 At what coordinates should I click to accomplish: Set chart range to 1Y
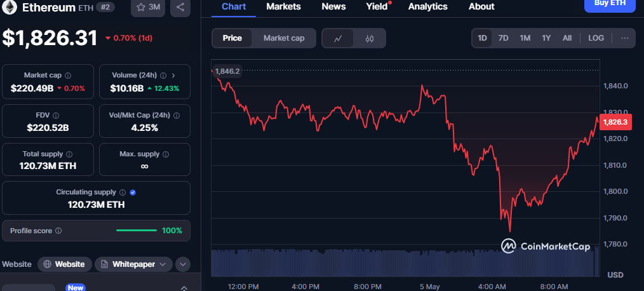[x=546, y=38]
